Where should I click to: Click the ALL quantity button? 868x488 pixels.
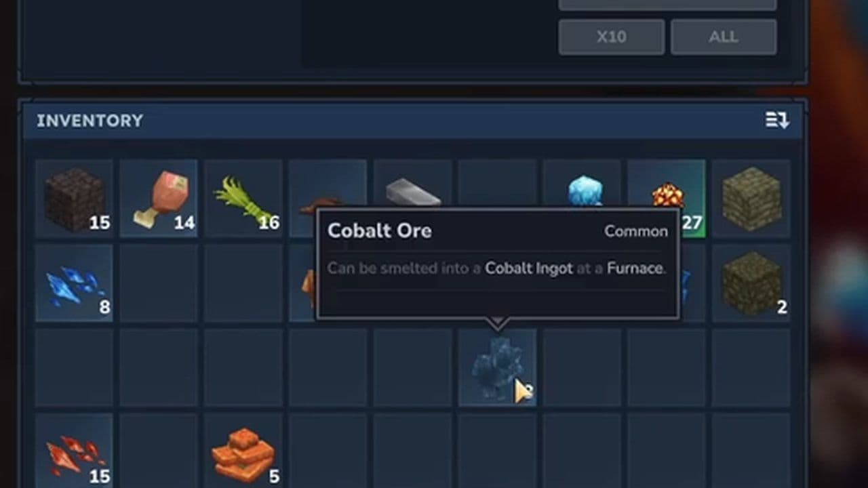724,37
